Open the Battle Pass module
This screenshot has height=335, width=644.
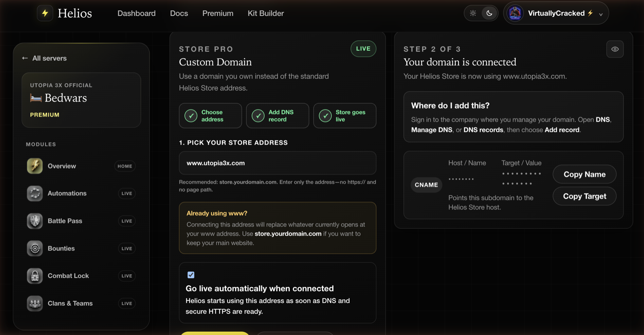point(81,221)
